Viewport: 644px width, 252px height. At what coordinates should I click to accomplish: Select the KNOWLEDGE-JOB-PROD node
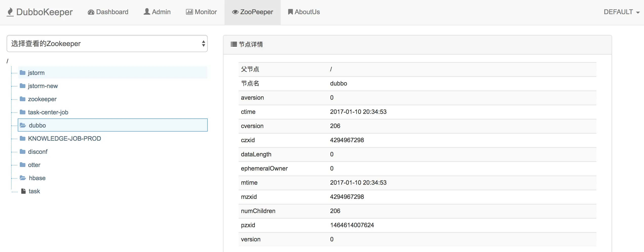[x=64, y=138]
